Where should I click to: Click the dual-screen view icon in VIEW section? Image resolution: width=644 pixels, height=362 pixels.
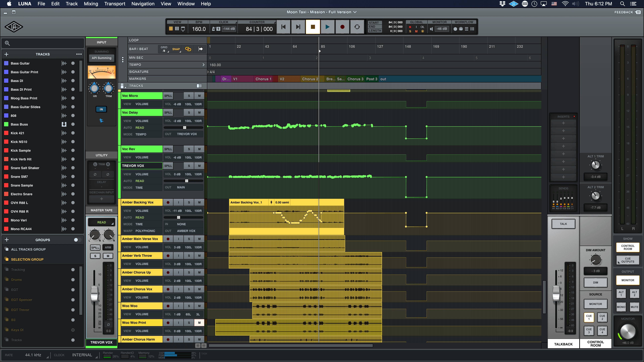(183, 29)
